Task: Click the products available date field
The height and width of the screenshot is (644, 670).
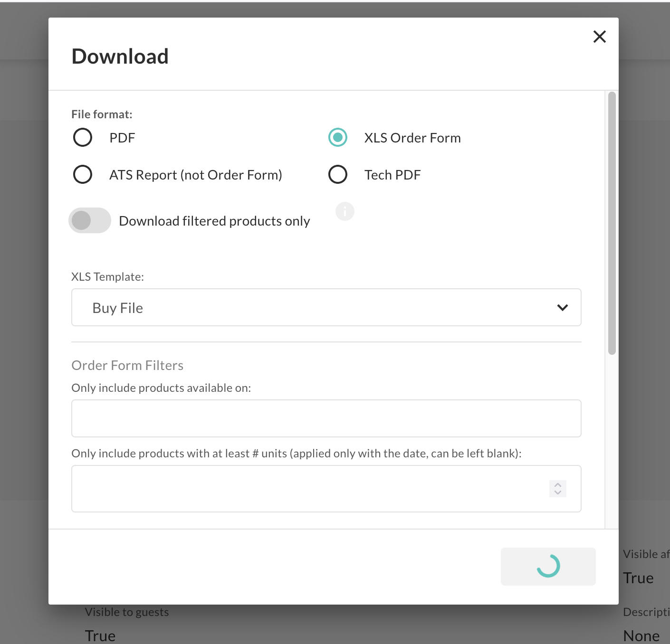Action: [326, 418]
